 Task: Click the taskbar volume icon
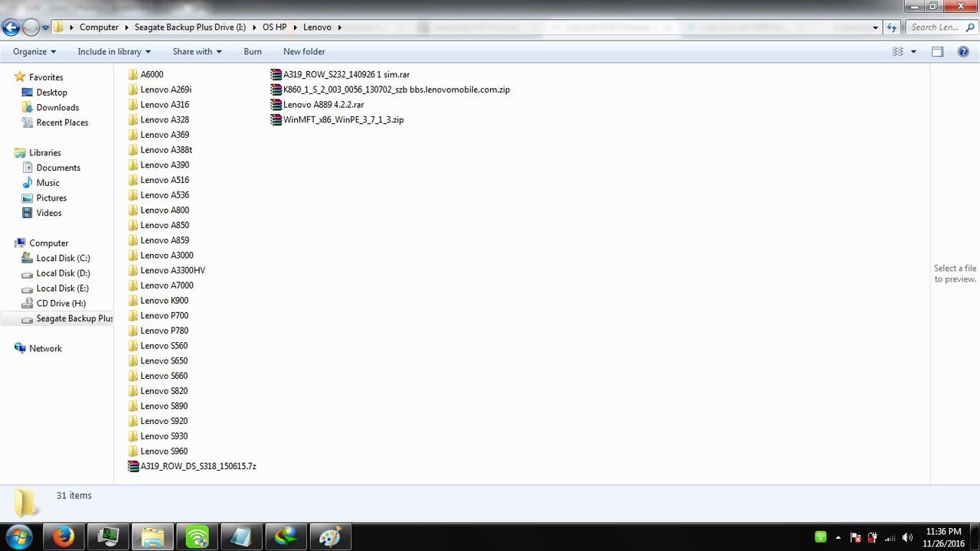[x=908, y=537]
